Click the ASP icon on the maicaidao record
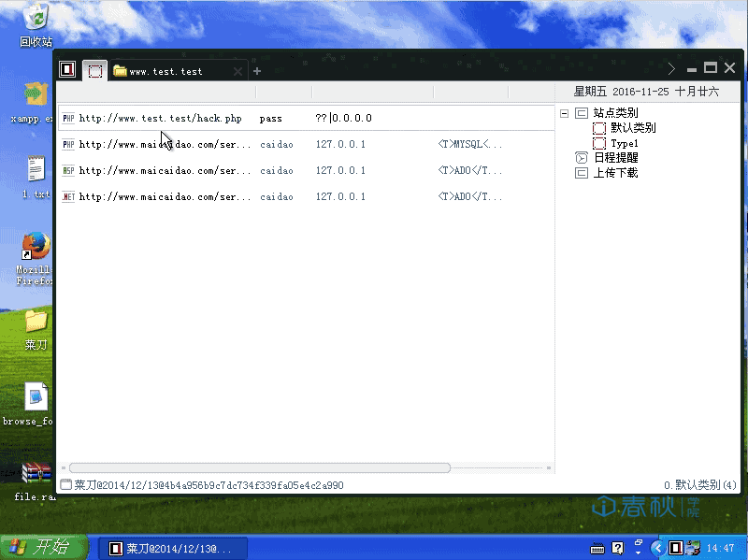Viewport: 748px width, 560px height. pyautogui.click(x=65, y=170)
